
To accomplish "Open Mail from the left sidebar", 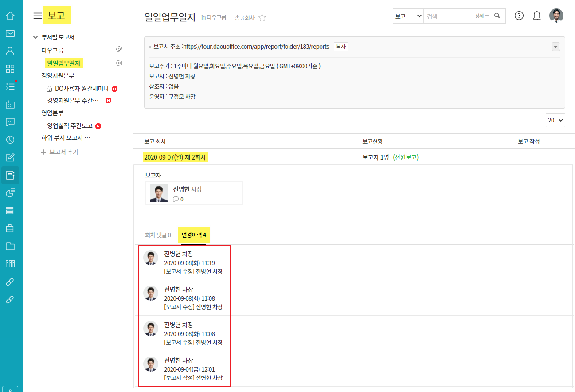I will [10, 33].
